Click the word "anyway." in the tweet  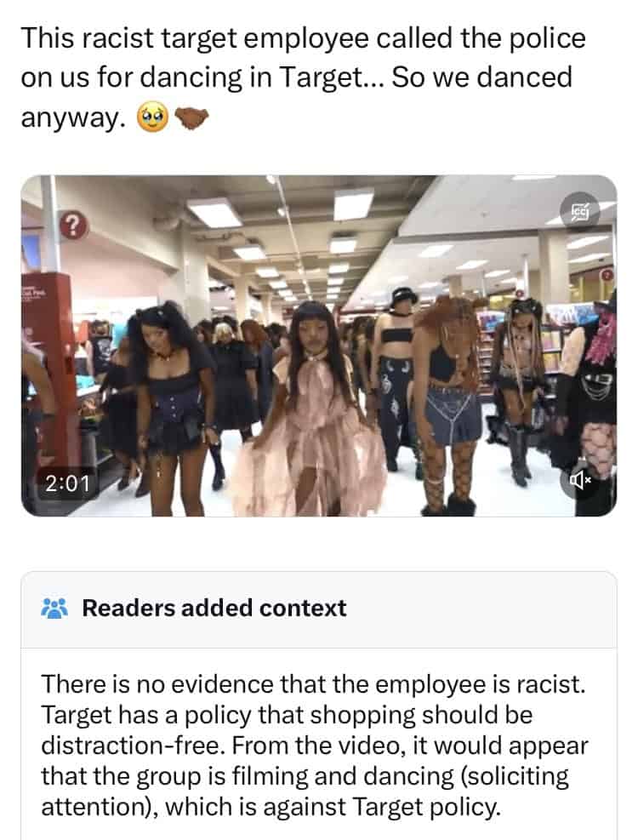73,117
